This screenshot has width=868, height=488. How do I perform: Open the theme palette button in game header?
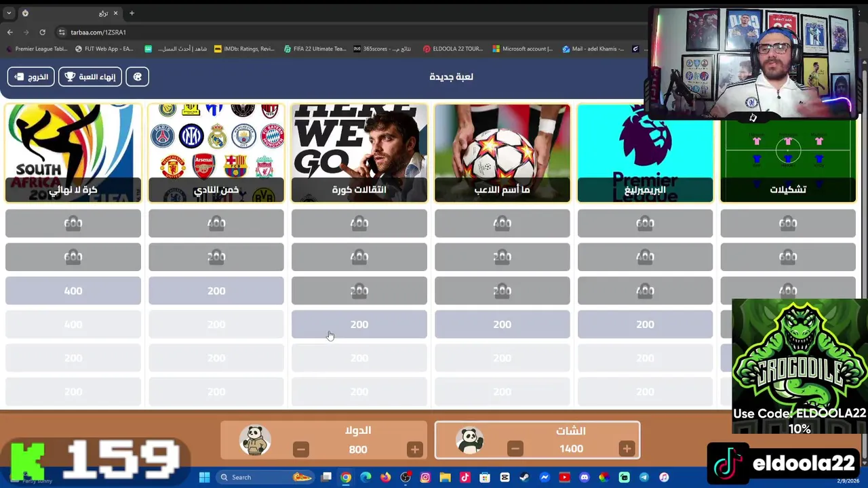click(138, 77)
